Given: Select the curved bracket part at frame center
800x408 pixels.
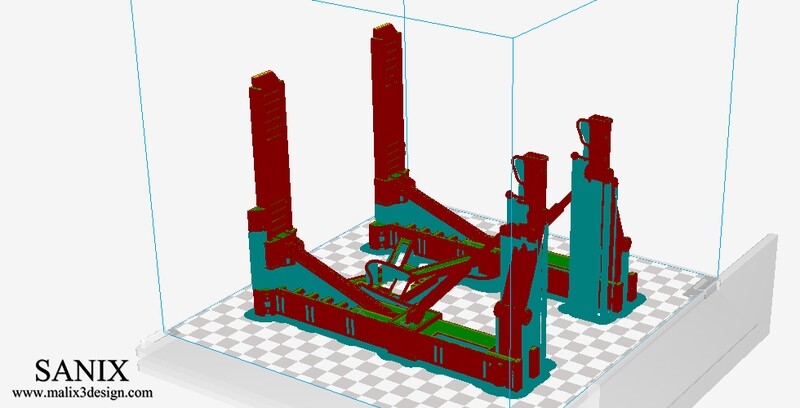Looking at the screenshot, I should pyautogui.click(x=387, y=277).
